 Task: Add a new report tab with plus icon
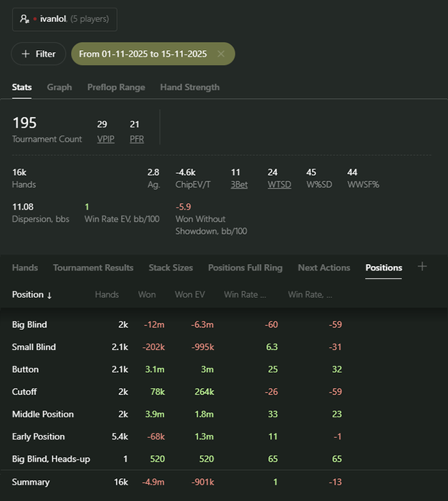pyautogui.click(x=422, y=266)
